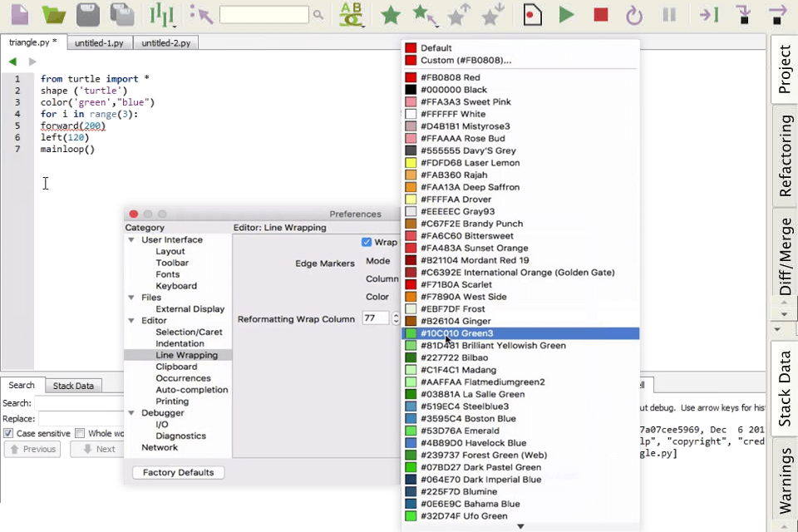798x532 pixels.
Task: Save the current file via the diskette icon
Action: click(x=86, y=13)
